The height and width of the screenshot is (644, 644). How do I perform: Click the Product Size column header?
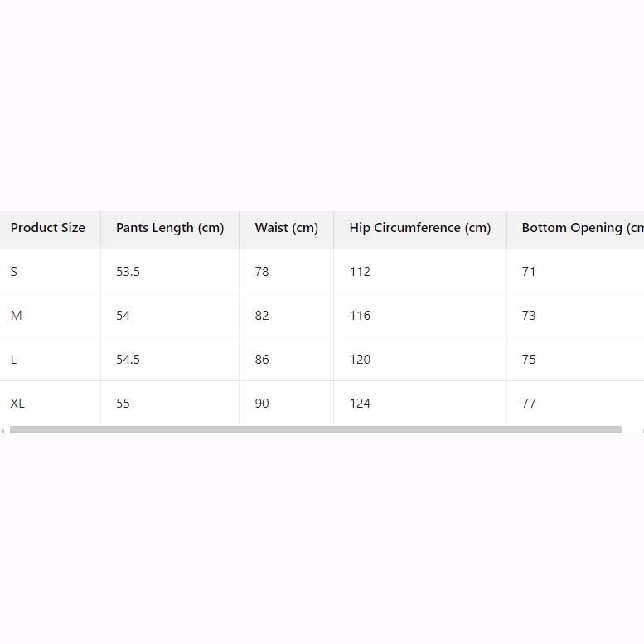47,228
